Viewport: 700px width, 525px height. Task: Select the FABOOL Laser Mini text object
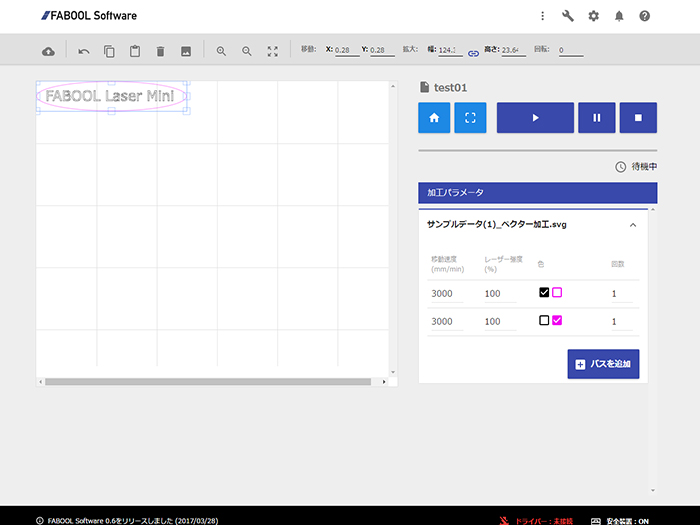click(x=110, y=96)
